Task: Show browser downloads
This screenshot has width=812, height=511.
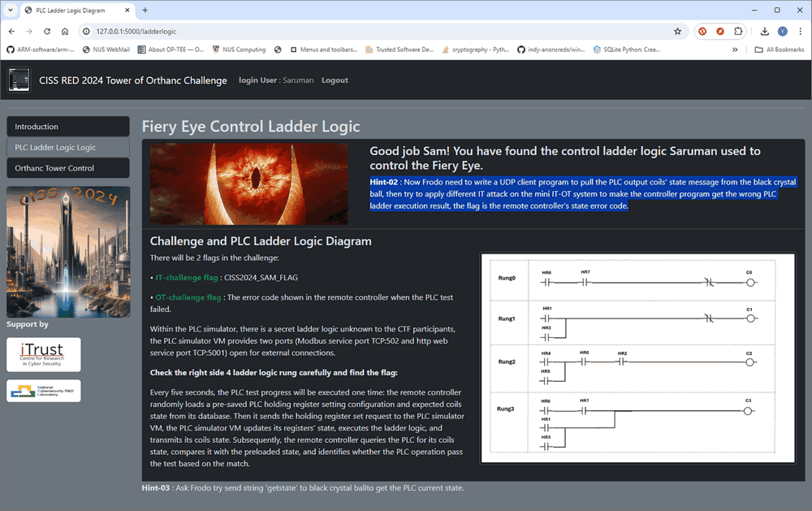Action: click(764, 31)
